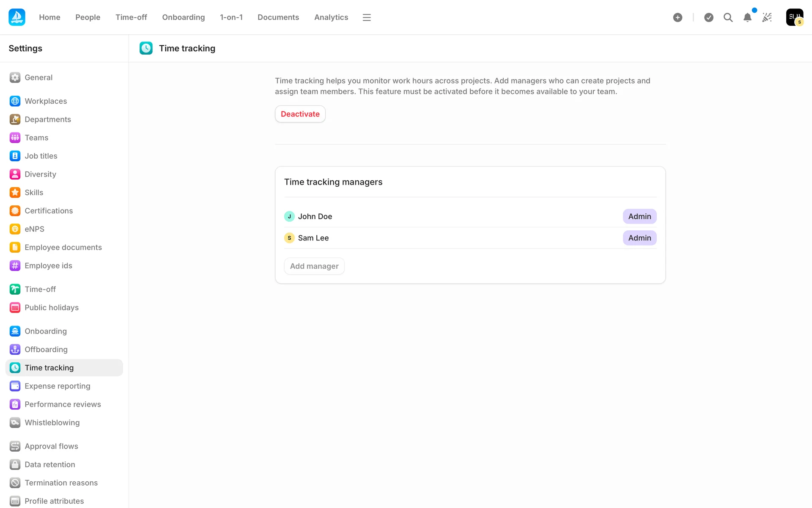
Task: Go to the People nav tab
Action: tap(88, 17)
